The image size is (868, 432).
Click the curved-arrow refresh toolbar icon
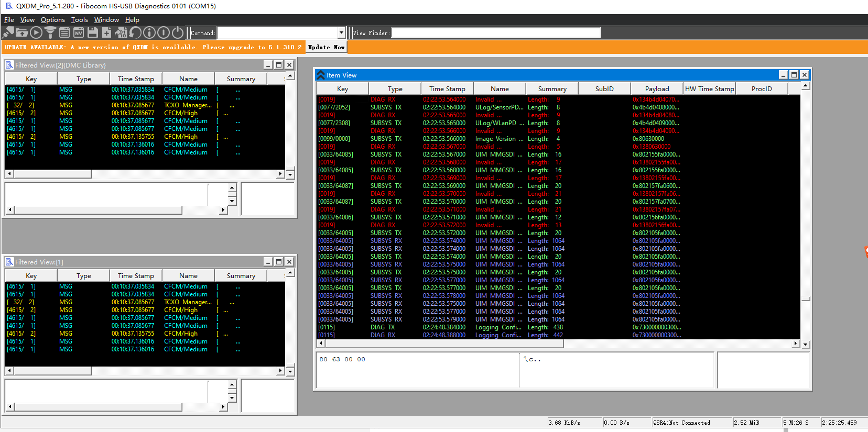coord(135,32)
